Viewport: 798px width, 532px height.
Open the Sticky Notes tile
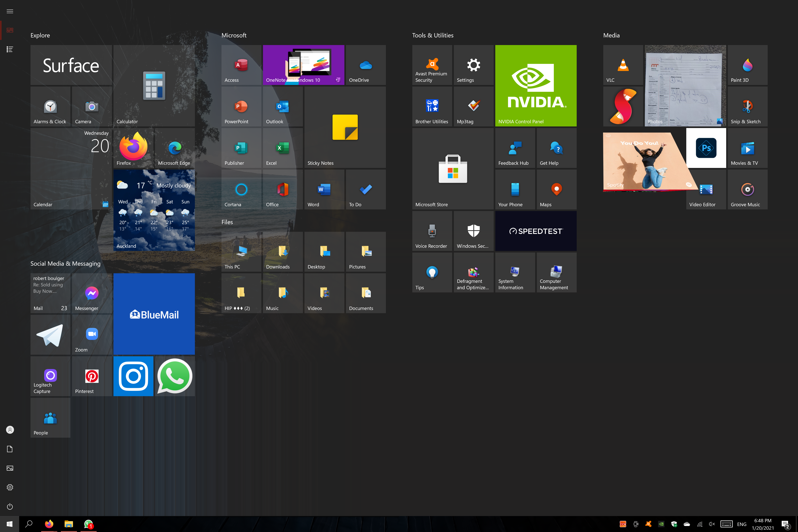tap(345, 127)
